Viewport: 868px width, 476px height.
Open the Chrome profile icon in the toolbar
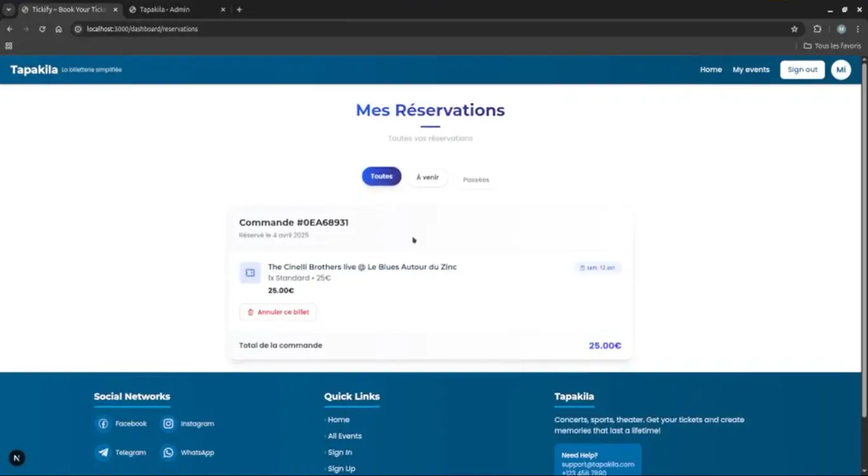tap(841, 29)
